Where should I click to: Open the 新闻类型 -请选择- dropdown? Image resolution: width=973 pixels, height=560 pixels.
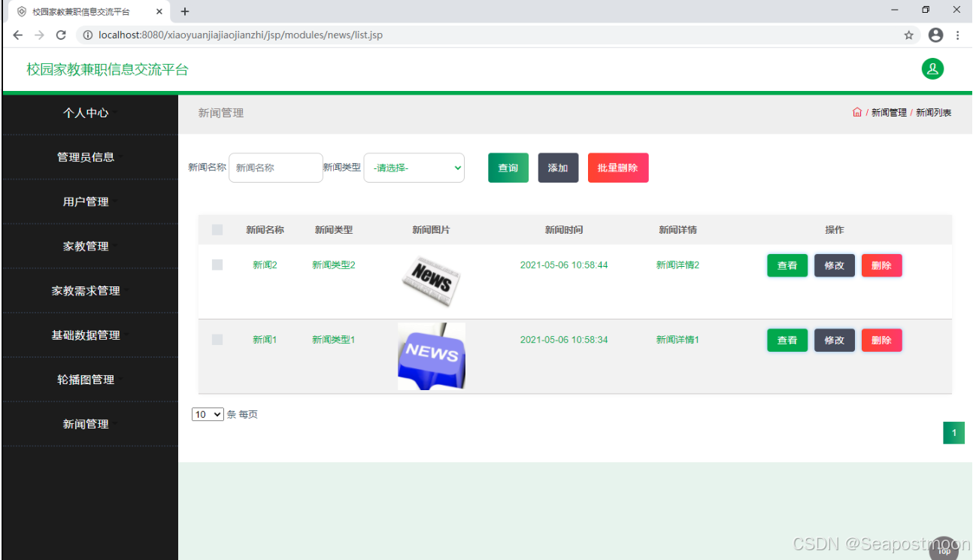click(414, 168)
